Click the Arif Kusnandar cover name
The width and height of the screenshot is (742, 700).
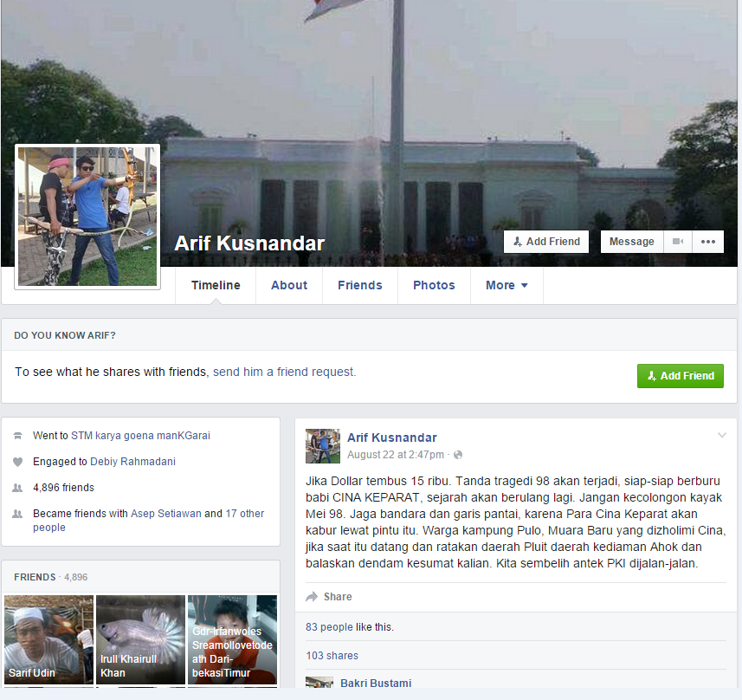249,243
